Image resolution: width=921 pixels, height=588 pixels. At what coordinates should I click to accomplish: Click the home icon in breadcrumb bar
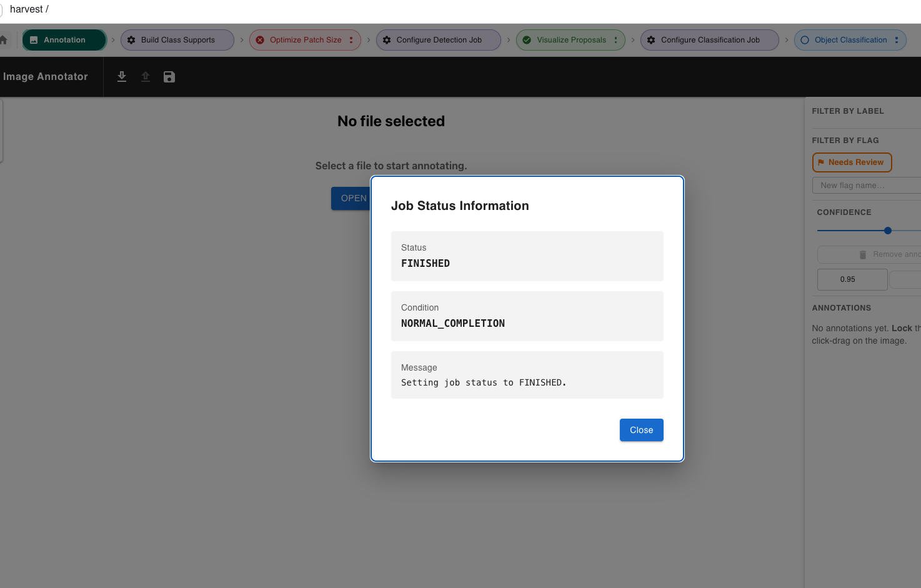(x=3, y=40)
